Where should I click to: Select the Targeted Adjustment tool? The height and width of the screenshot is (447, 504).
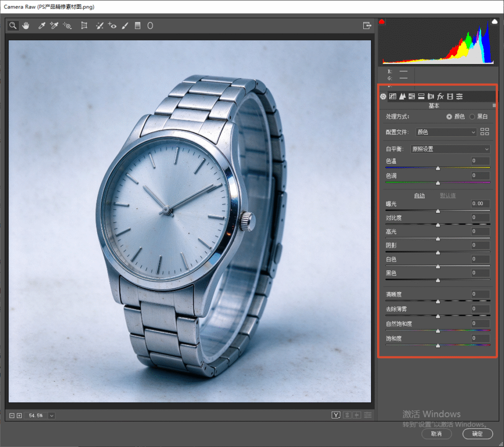[67, 26]
